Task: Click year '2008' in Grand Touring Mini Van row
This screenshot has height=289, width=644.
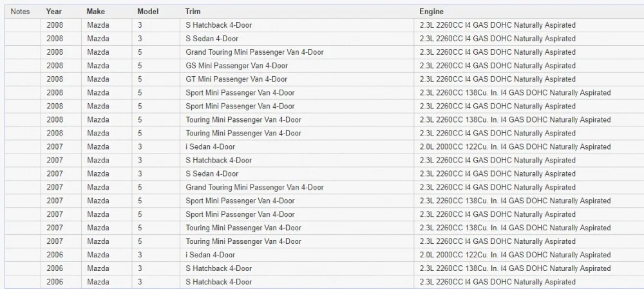Action: (x=61, y=52)
